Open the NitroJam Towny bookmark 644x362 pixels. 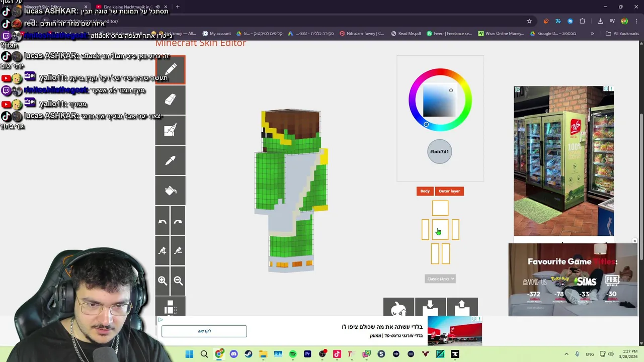click(362, 34)
